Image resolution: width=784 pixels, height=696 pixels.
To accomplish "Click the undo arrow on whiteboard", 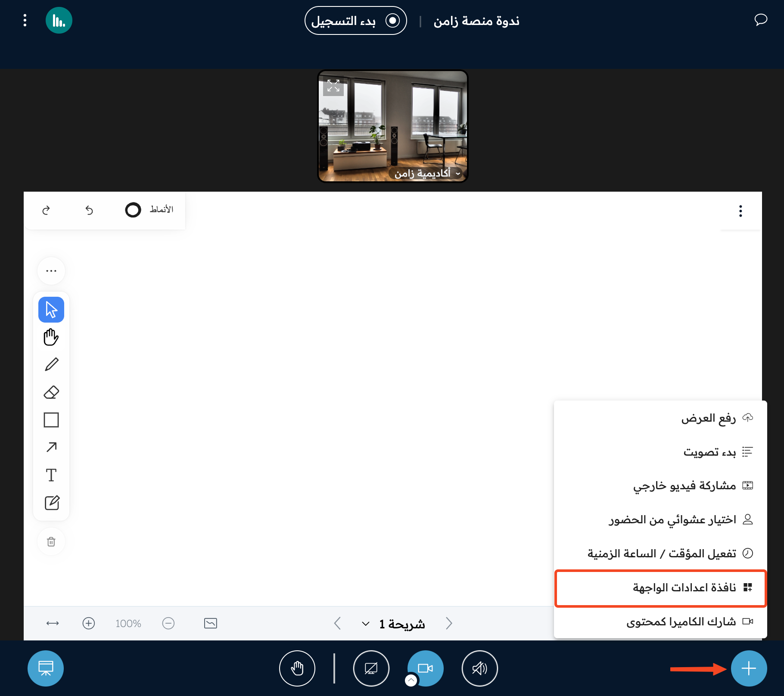I will coord(89,210).
